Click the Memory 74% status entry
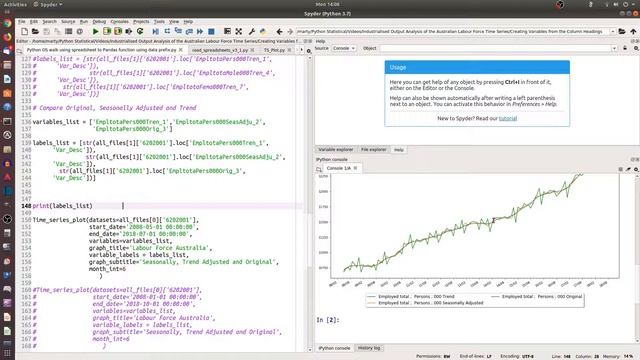 coord(617,356)
